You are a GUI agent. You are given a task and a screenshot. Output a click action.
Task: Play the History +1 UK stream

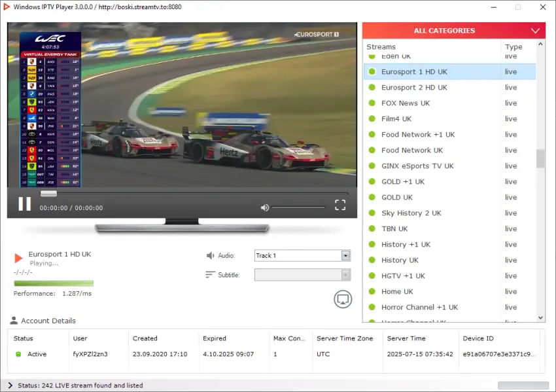tap(449, 244)
